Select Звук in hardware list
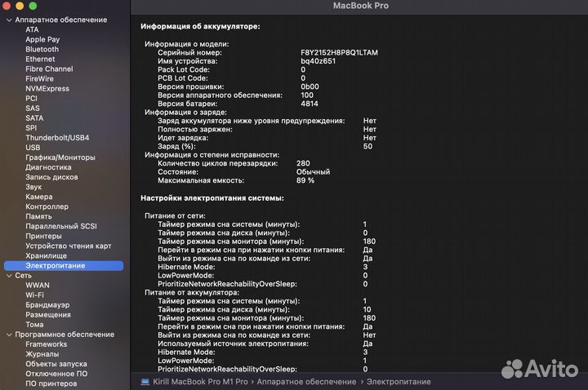This screenshot has height=390, width=588. (x=33, y=187)
